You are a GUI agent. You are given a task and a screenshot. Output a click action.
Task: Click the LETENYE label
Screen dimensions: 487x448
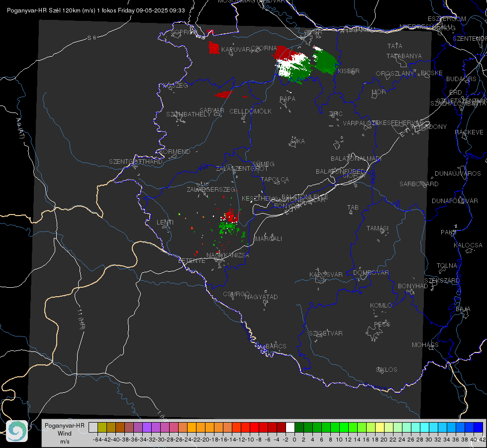coord(192,260)
